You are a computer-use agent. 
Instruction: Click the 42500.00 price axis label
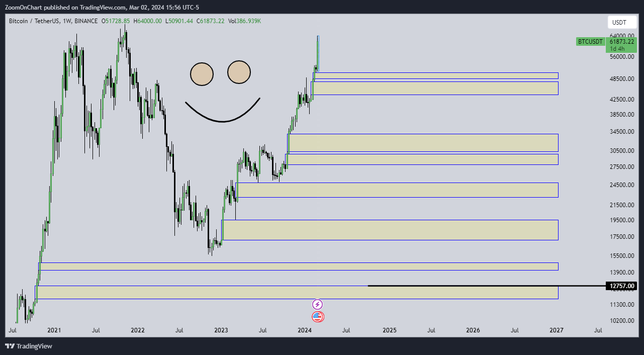(x=621, y=100)
